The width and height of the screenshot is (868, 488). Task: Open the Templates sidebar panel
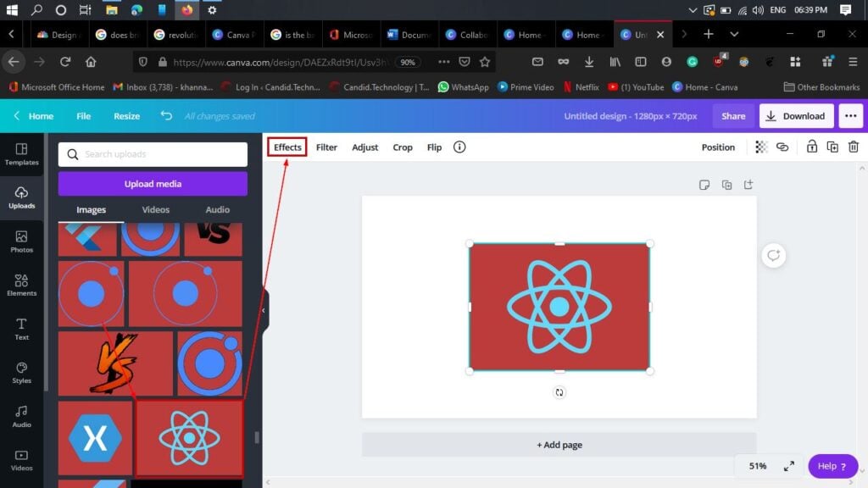coord(21,154)
